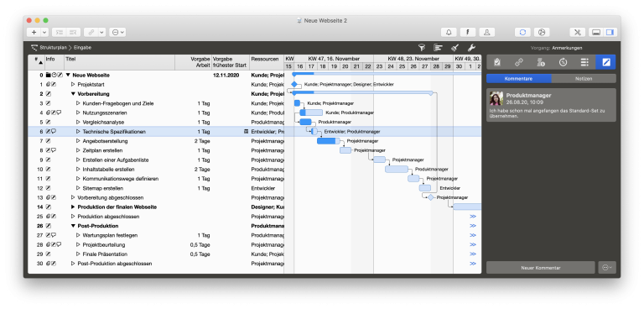Click the comment bubble icon on Zeitplan erstellen row

point(54,150)
